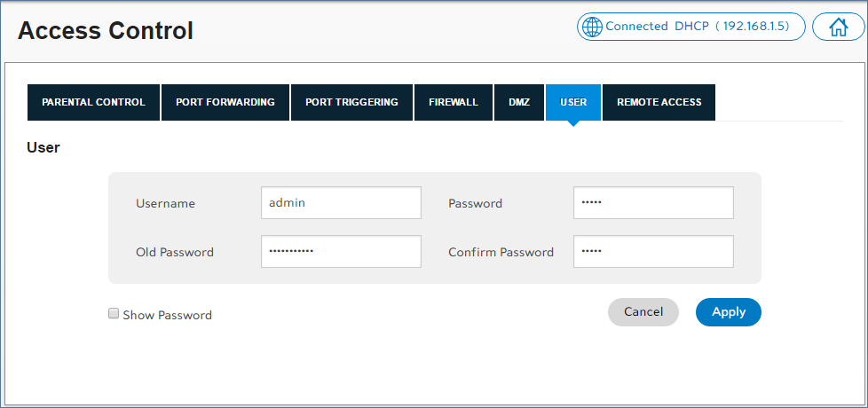Click the Connected DHCP IP address text
The image size is (868, 408).
(x=699, y=27)
